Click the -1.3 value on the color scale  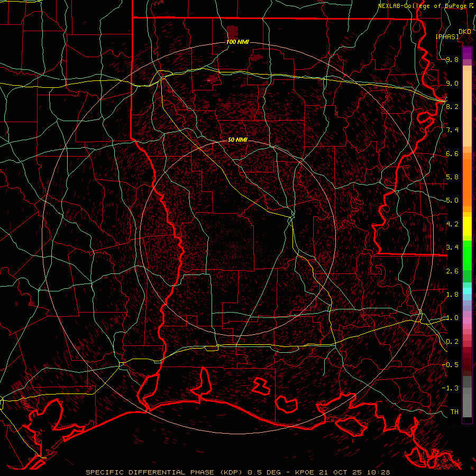tap(450, 388)
